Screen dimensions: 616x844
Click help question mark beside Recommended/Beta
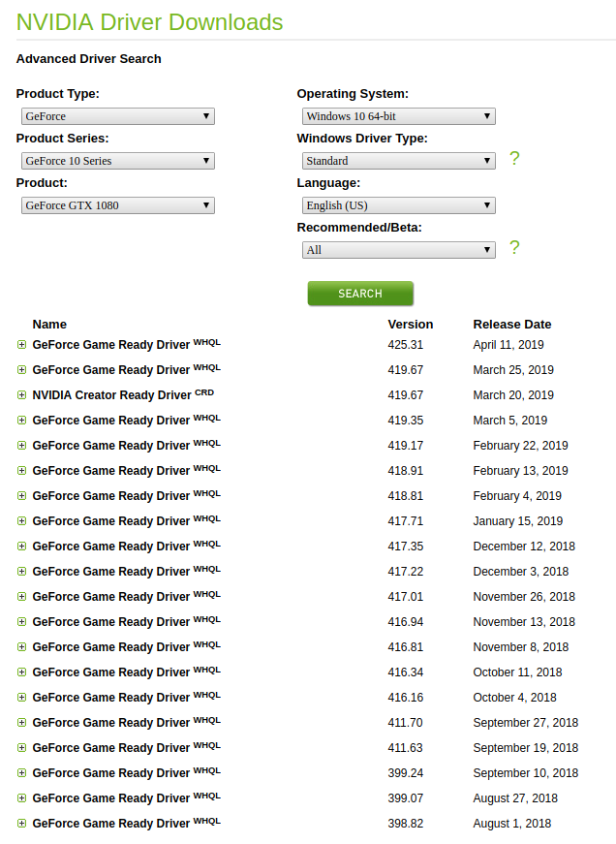point(514,248)
